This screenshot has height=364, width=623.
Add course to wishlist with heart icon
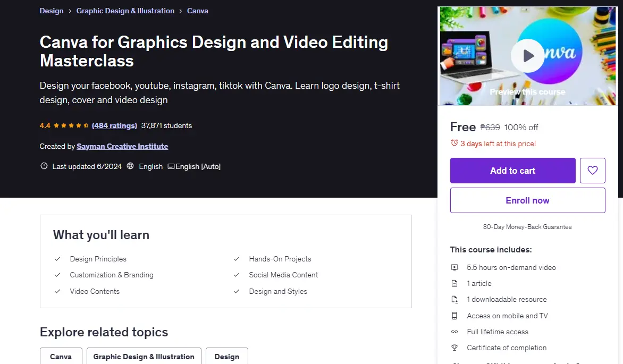point(592,171)
